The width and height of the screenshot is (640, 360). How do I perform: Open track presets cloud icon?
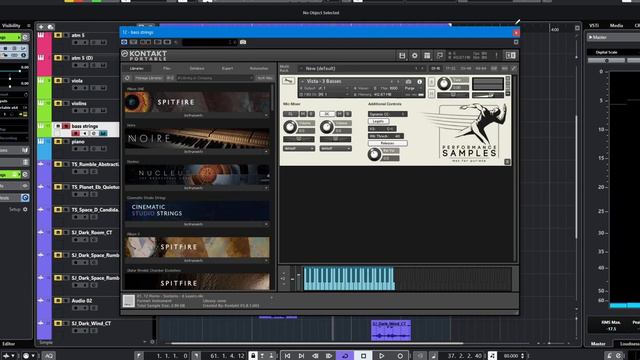tap(51, 27)
